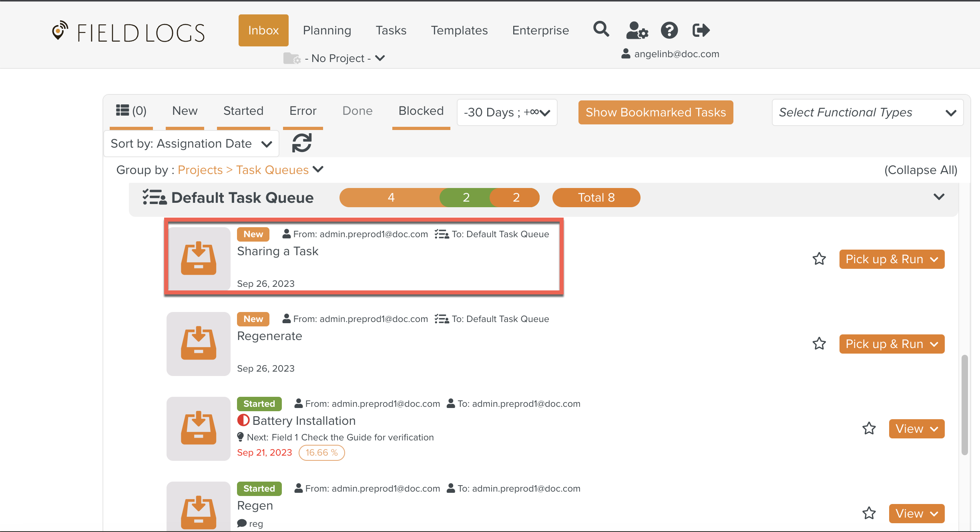This screenshot has width=980, height=532.
Task: Toggle the Battery Installation bookmark star
Action: click(x=869, y=429)
